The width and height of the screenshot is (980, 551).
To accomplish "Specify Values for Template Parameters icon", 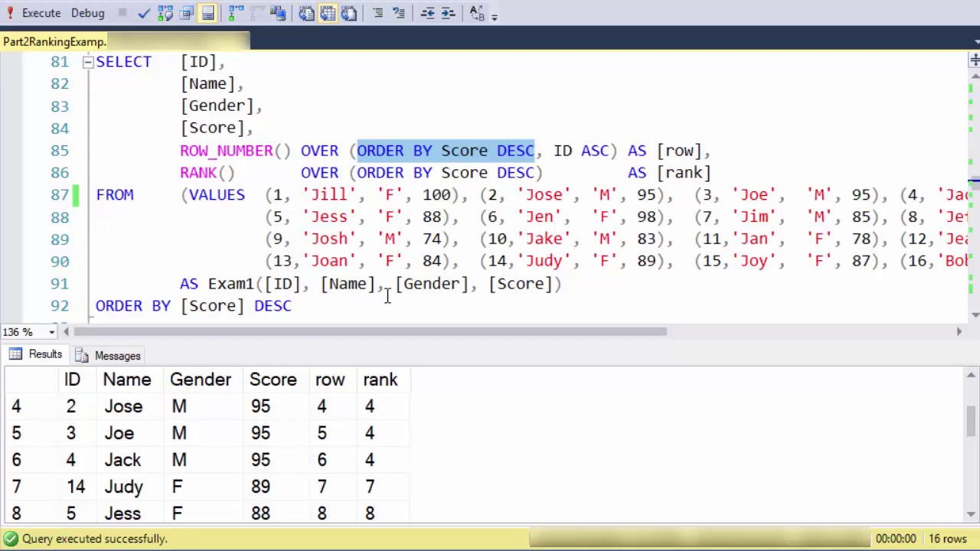I will click(476, 13).
